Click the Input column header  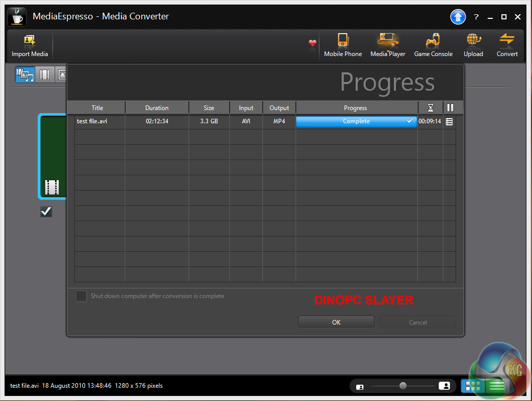246,108
